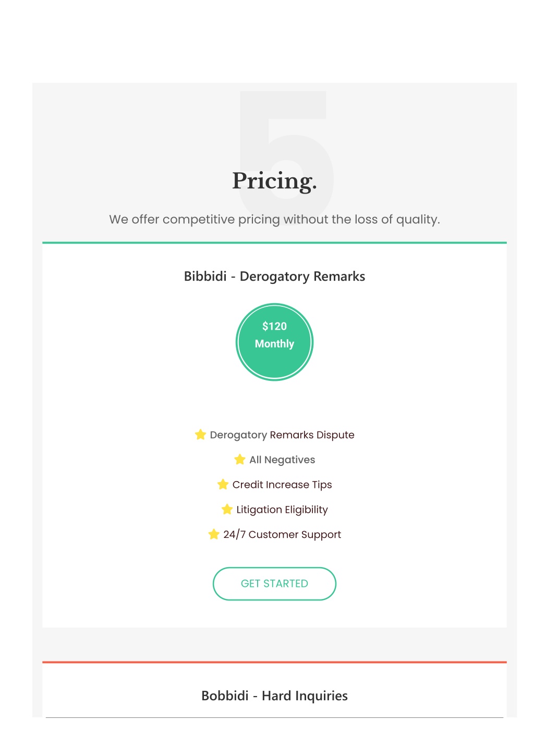
Task: Click the All Negatives feature text
Action: (282, 460)
